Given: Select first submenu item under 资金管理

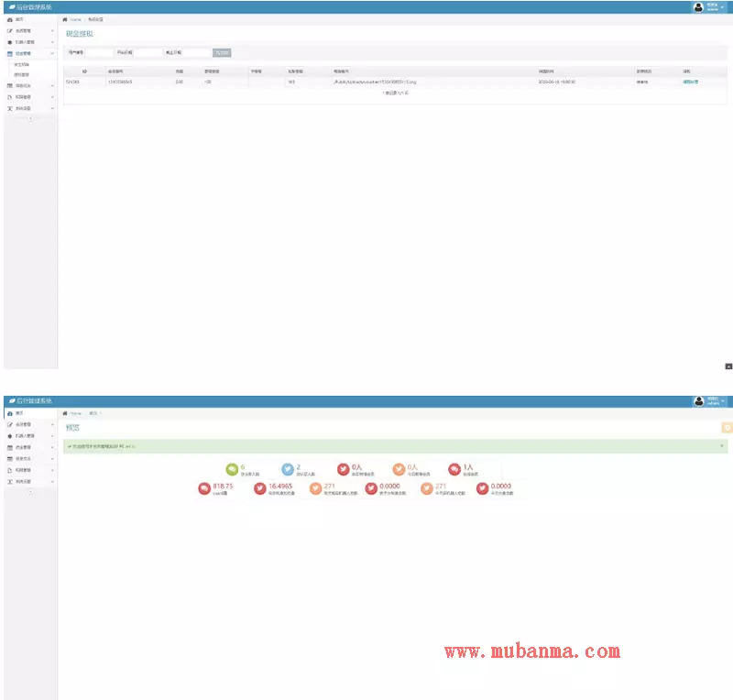Looking at the screenshot, I should click(21, 66).
